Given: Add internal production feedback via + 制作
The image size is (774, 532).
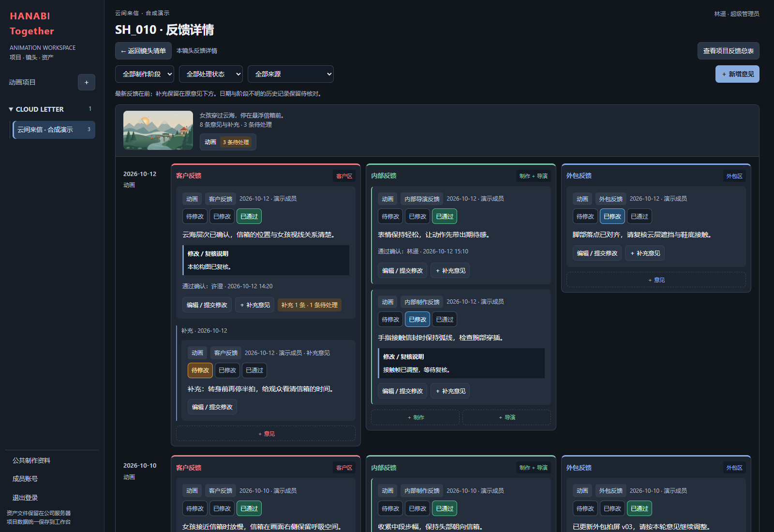Looking at the screenshot, I should tap(415, 417).
